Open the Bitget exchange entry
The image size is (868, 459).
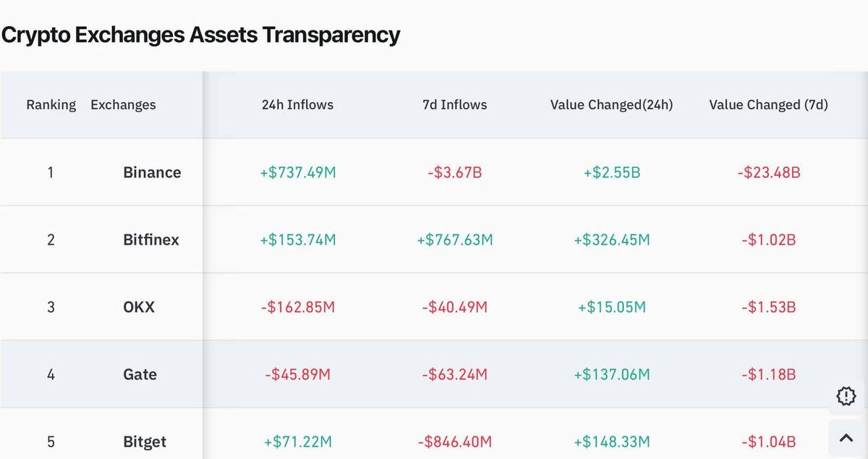[x=145, y=442]
